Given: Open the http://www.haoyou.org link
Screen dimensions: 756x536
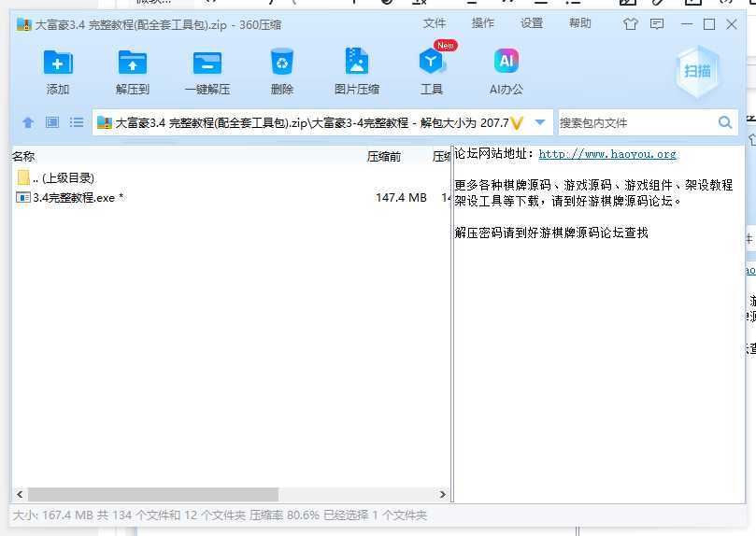Looking at the screenshot, I should (x=607, y=154).
